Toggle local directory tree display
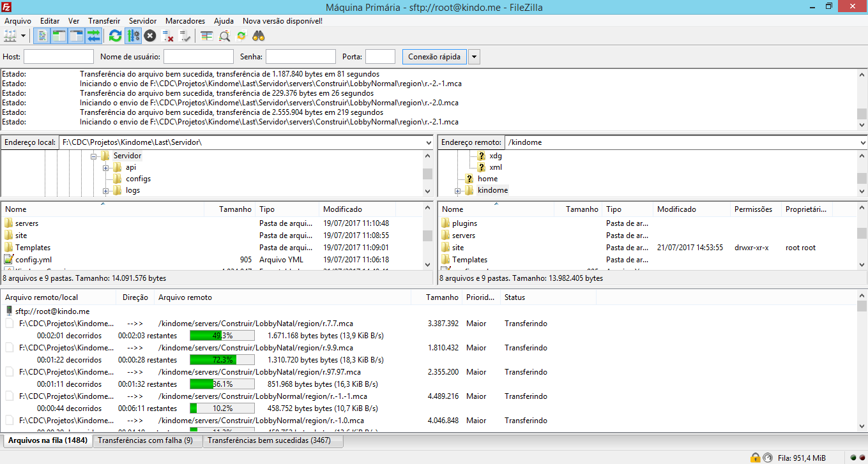Screen dimensions: 868x464 59,36
